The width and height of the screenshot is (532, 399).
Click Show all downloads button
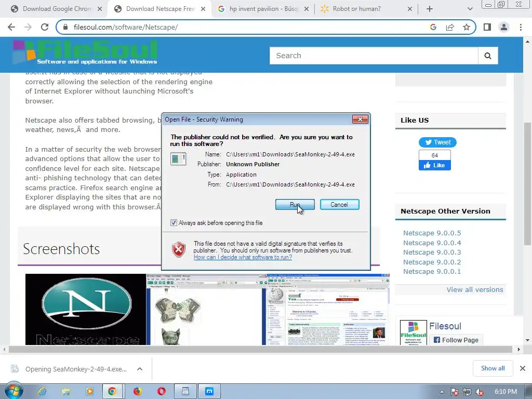point(493,368)
